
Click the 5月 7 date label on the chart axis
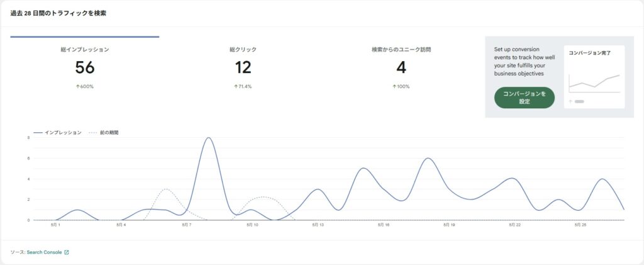click(x=186, y=225)
